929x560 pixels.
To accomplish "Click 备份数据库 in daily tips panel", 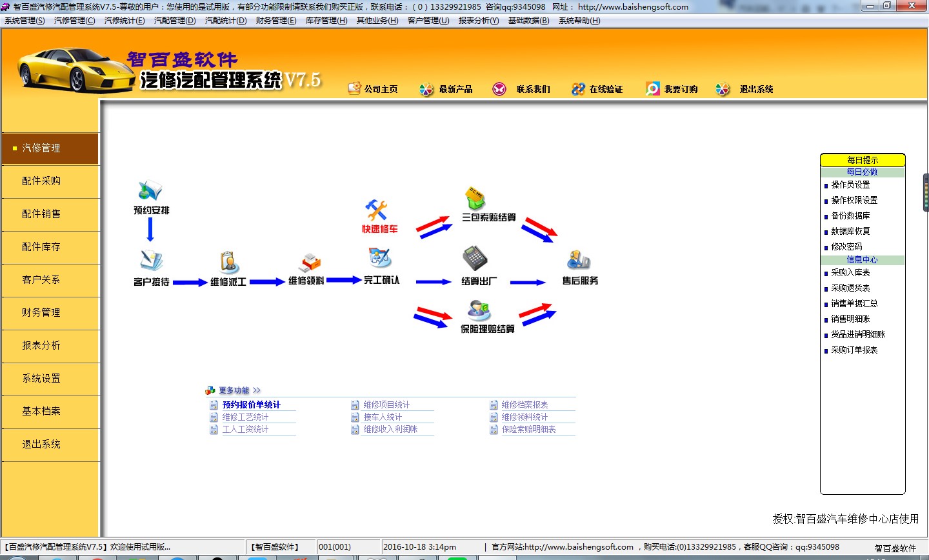I will tap(850, 216).
